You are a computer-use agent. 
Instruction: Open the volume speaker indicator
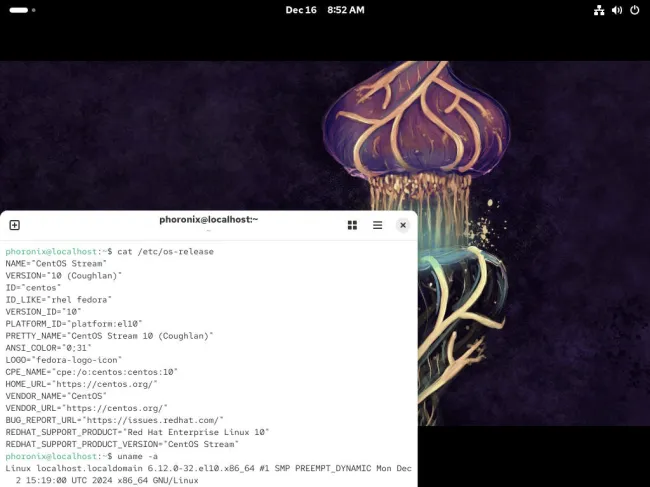pos(616,10)
